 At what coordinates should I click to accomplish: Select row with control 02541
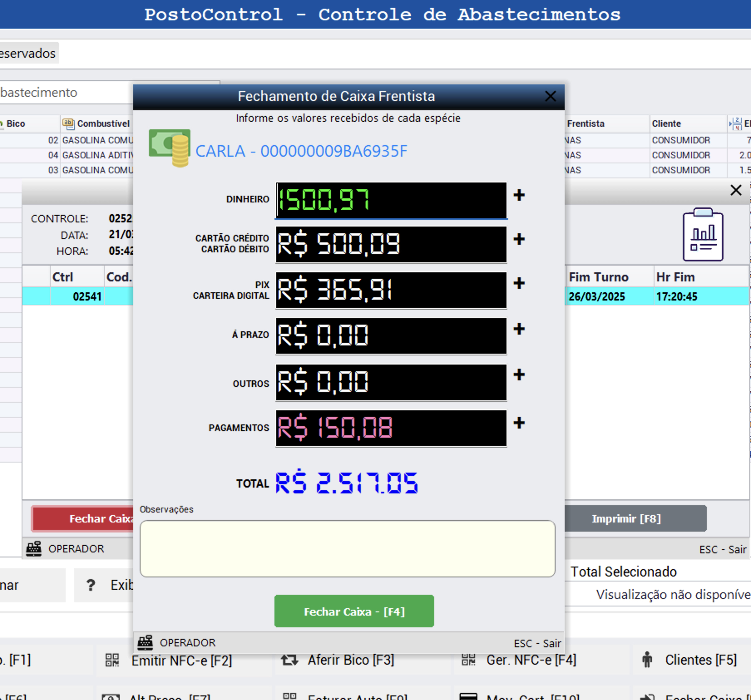click(77, 296)
